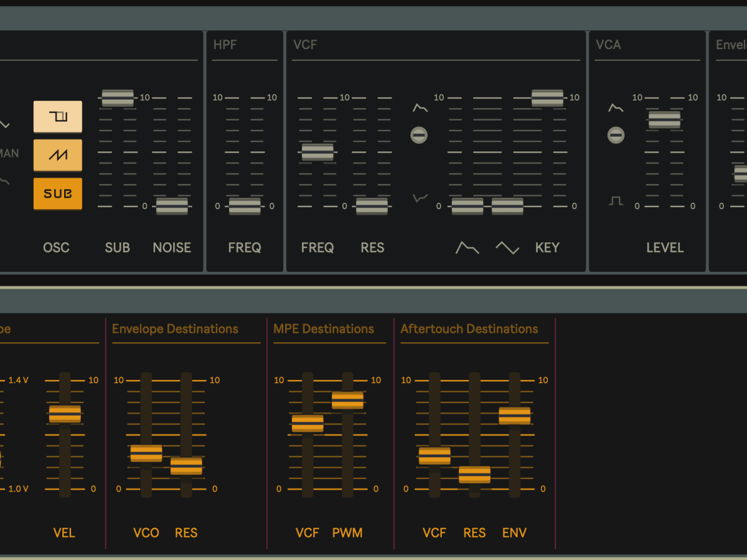Enable the pulse wave oscillator button
The width and height of the screenshot is (747, 560).
point(57,116)
